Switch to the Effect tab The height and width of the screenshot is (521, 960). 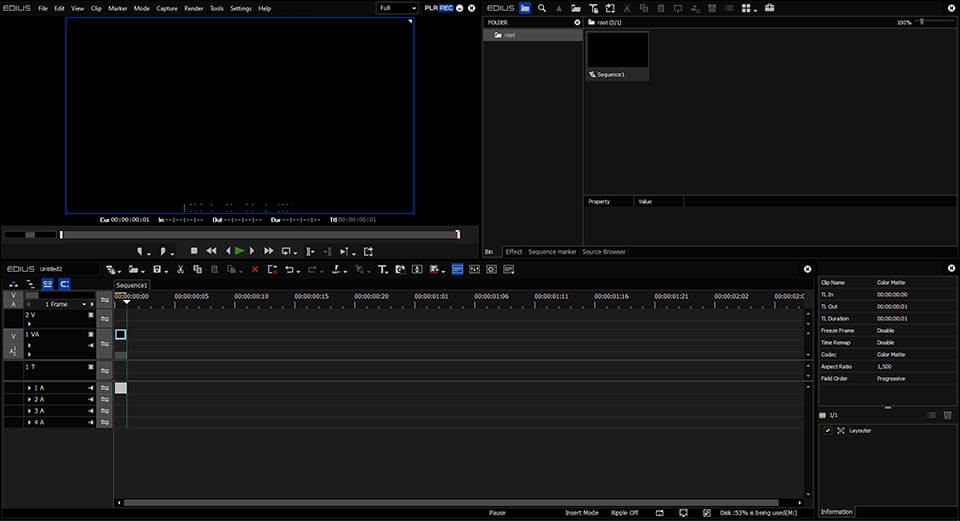click(513, 252)
